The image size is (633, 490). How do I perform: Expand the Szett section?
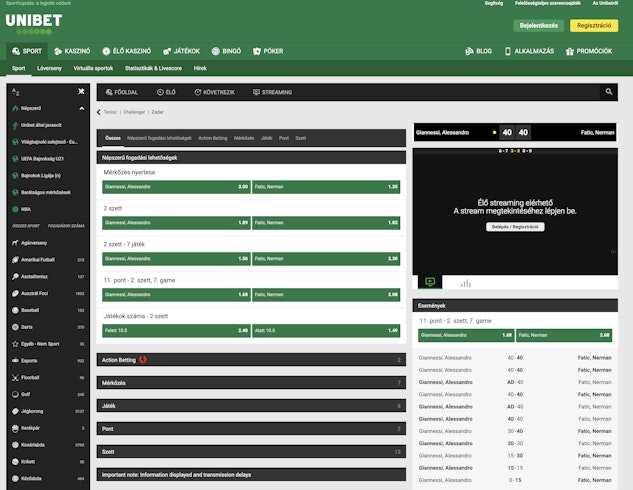[251, 452]
